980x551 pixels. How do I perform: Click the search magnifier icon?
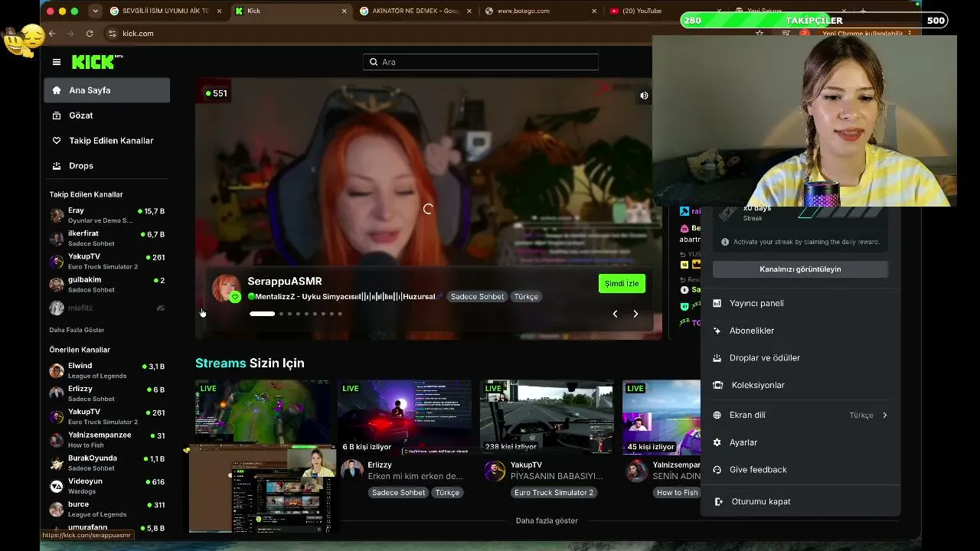(x=374, y=62)
